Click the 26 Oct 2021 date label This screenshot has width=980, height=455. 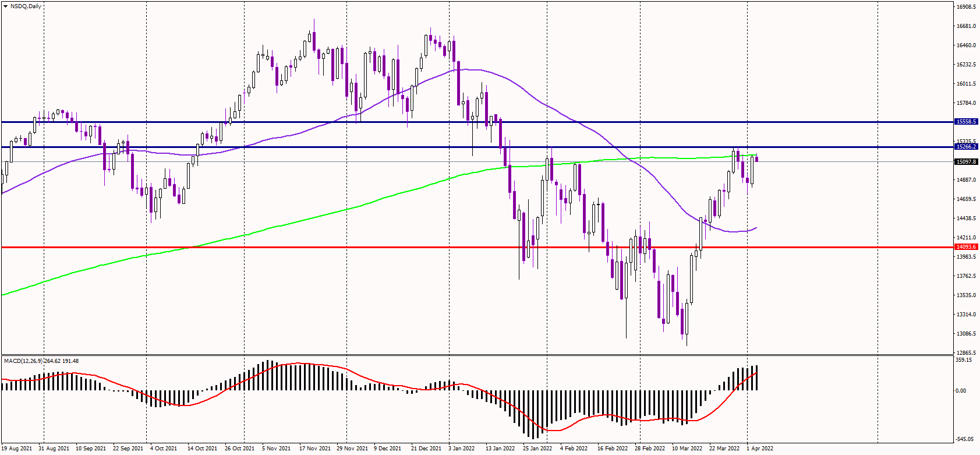pyautogui.click(x=240, y=449)
